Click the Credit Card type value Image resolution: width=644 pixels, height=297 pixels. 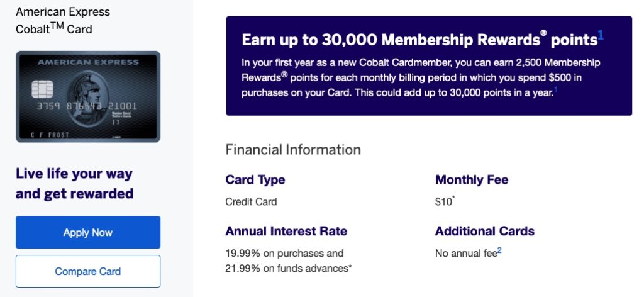tap(251, 202)
